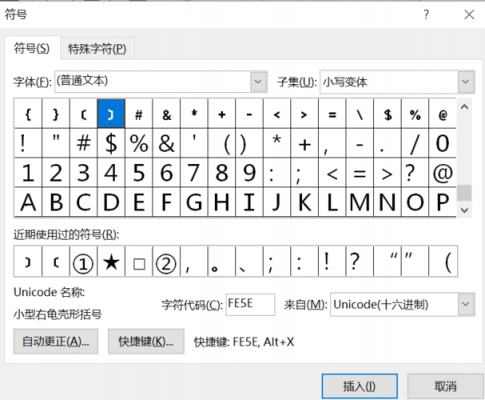Select the capital letter B cell
Image resolution: width=485 pixels, height=400 pixels.
56,202
